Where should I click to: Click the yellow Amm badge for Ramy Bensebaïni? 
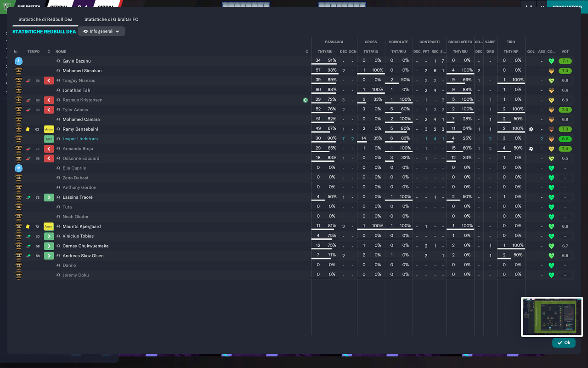click(49, 129)
